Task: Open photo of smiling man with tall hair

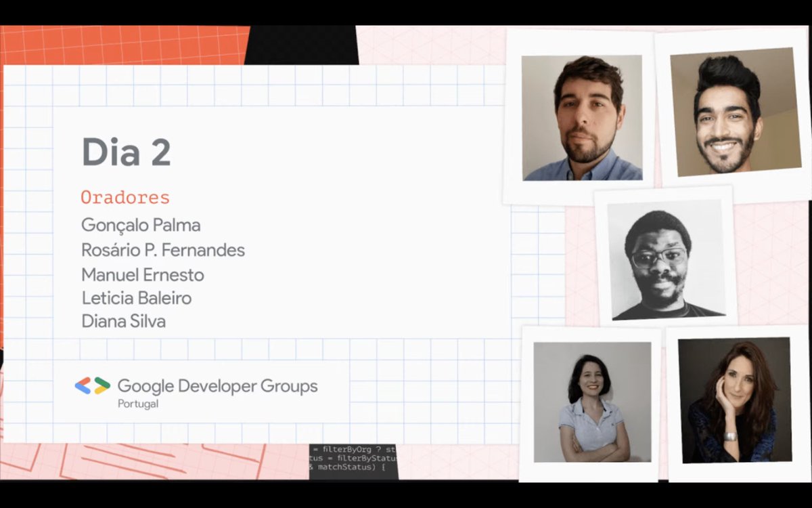Action: click(736, 112)
